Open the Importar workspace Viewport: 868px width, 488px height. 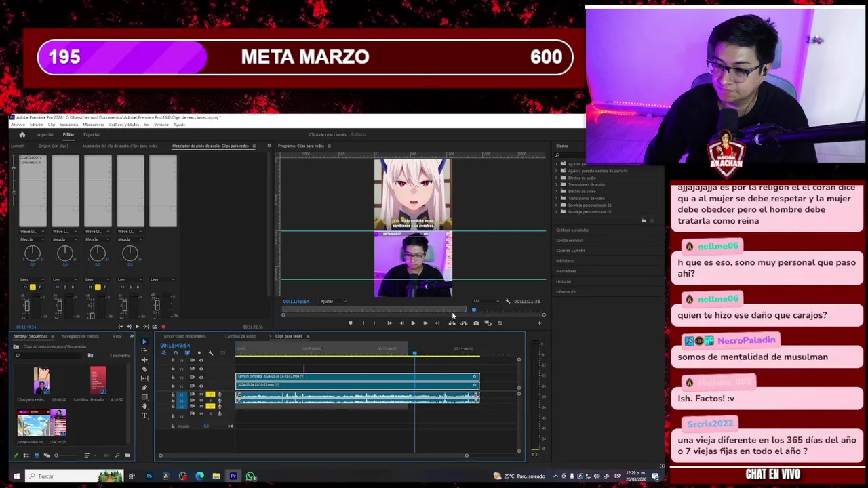45,134
